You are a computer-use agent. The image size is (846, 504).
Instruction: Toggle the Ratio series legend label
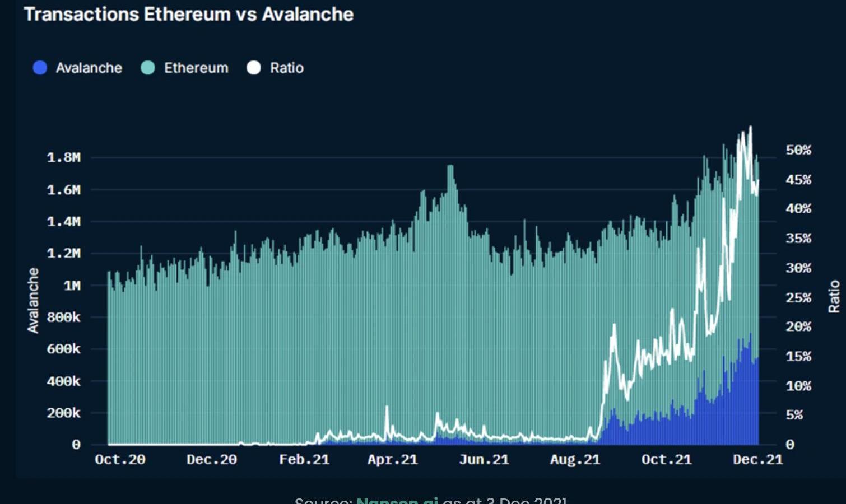click(x=286, y=68)
